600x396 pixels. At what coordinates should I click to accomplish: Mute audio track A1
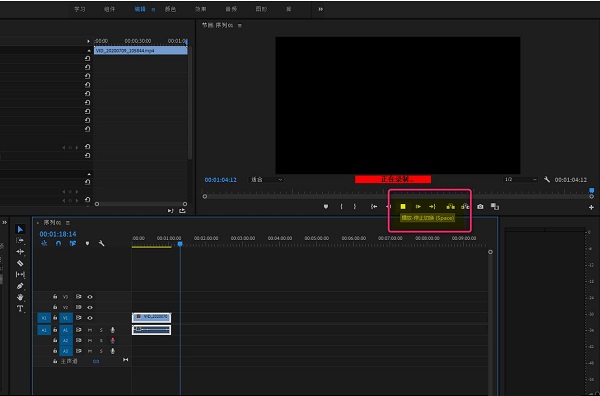[x=90, y=330]
